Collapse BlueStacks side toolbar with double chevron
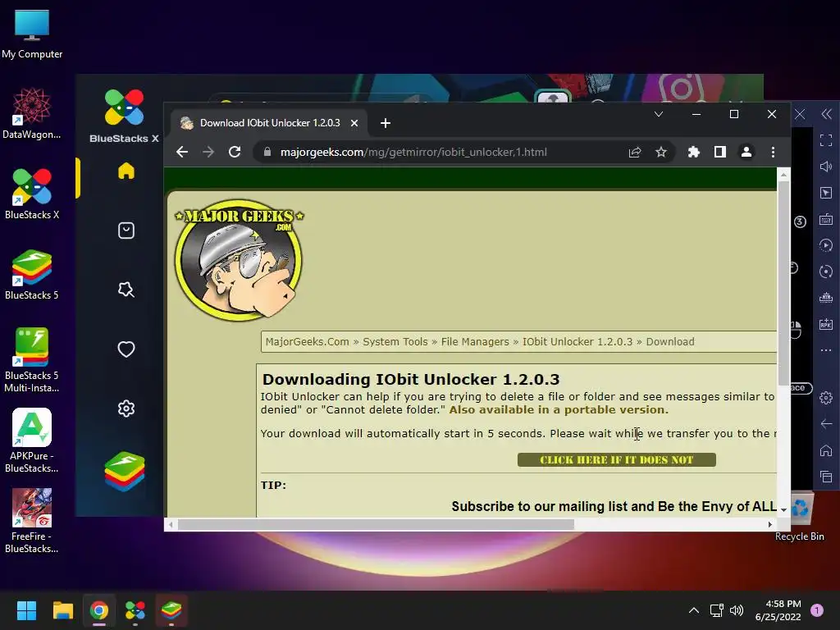The image size is (840, 630). coord(826,114)
